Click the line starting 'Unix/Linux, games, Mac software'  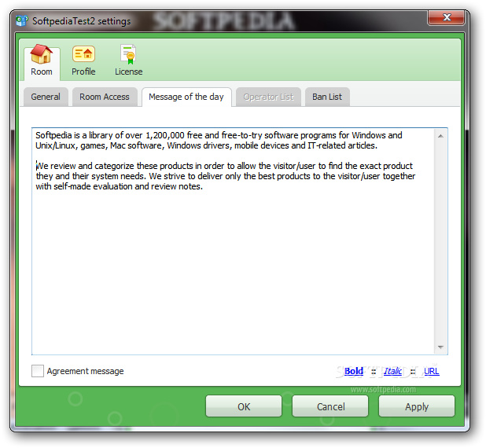point(206,145)
